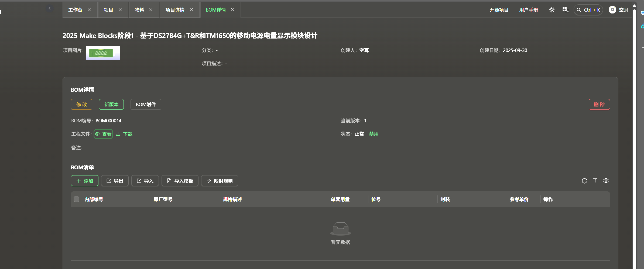Switch to the 工作台 tab

click(x=75, y=10)
